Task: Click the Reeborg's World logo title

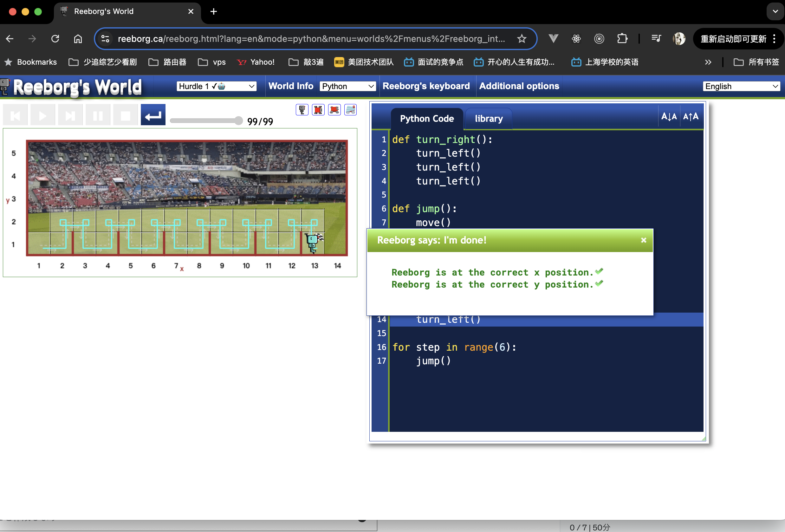Action: [77, 87]
